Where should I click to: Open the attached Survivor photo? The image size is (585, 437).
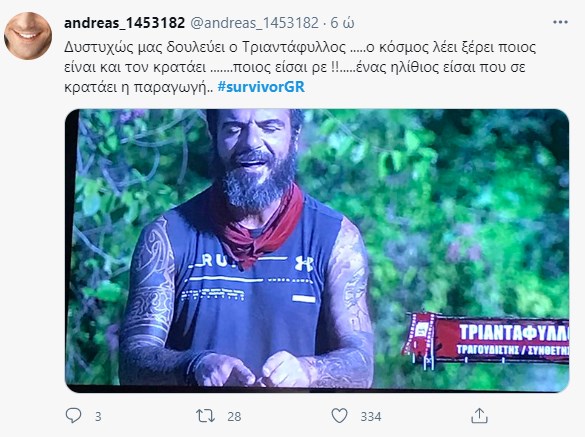coord(317,250)
